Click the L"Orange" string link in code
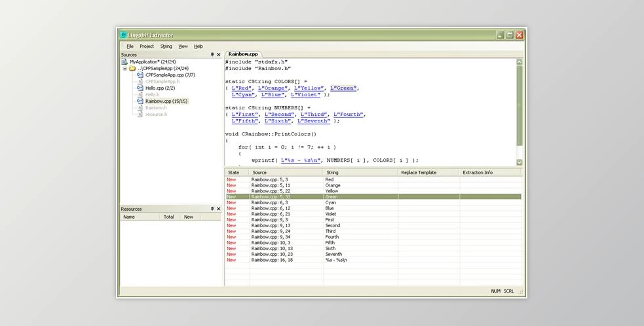 tap(273, 88)
